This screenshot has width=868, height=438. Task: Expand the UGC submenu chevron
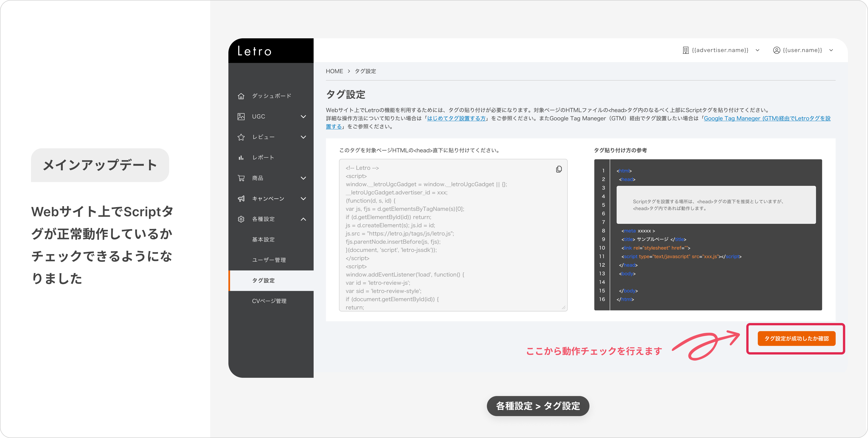click(x=303, y=117)
